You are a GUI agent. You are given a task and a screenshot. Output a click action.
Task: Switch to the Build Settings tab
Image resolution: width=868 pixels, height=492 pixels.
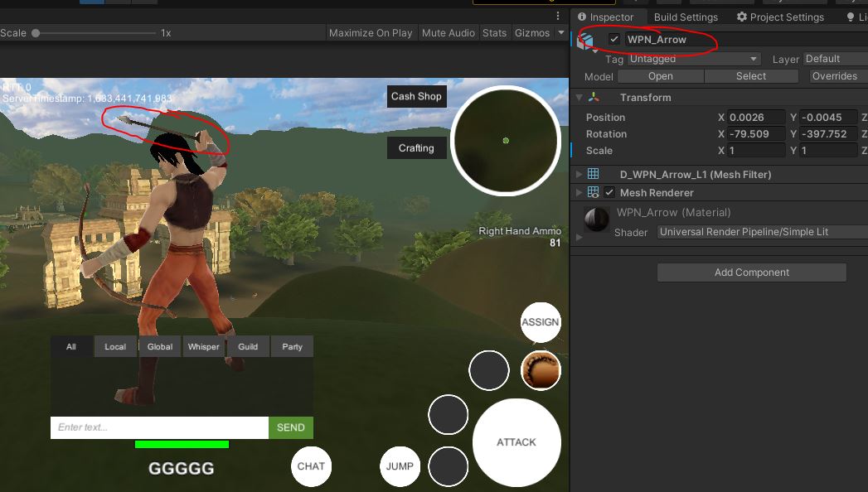coord(686,17)
